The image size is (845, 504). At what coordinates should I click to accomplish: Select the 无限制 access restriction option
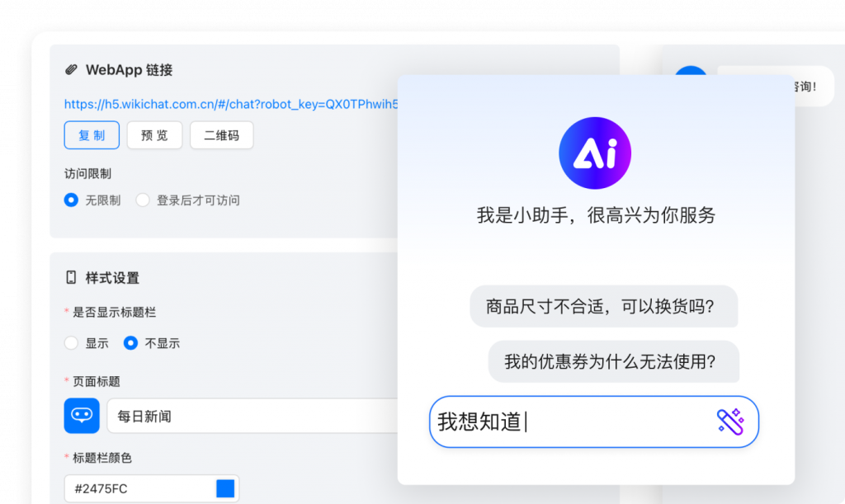pos(71,200)
